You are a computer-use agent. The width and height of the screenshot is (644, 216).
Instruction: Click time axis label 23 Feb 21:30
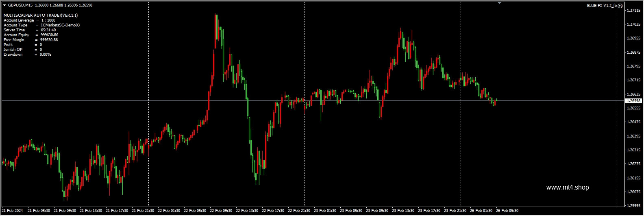click(455, 211)
